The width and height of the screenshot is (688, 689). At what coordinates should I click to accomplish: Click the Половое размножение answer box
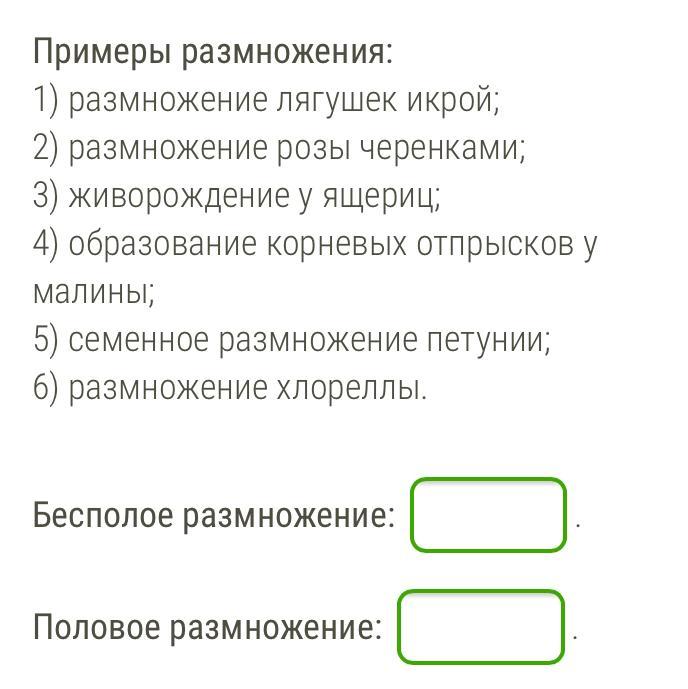[x=481, y=627]
